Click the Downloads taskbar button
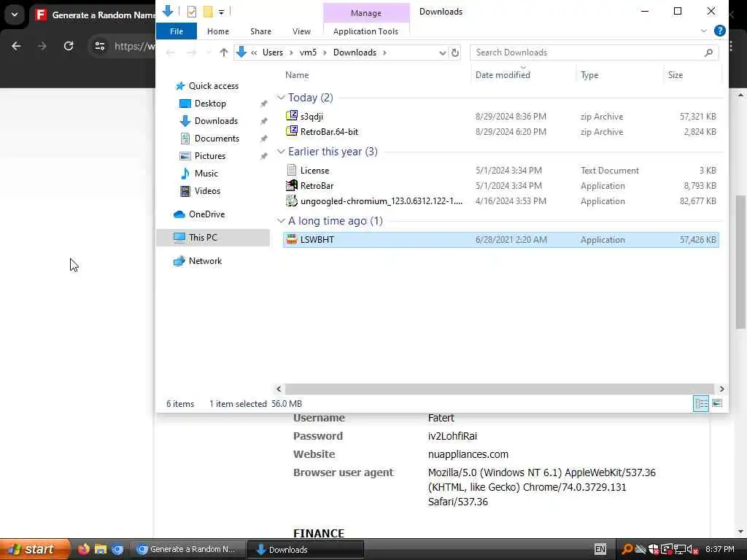This screenshot has width=747, height=560. [306, 550]
